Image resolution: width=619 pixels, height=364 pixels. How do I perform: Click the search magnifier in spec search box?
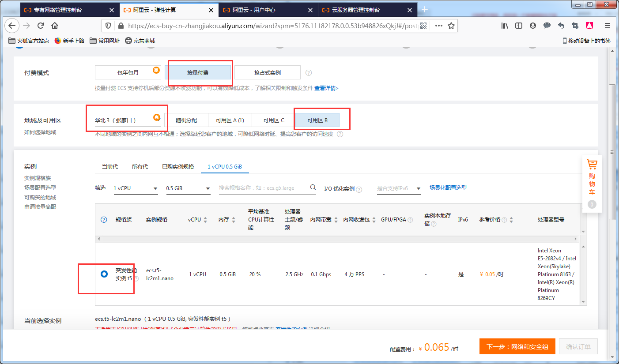[x=313, y=188]
